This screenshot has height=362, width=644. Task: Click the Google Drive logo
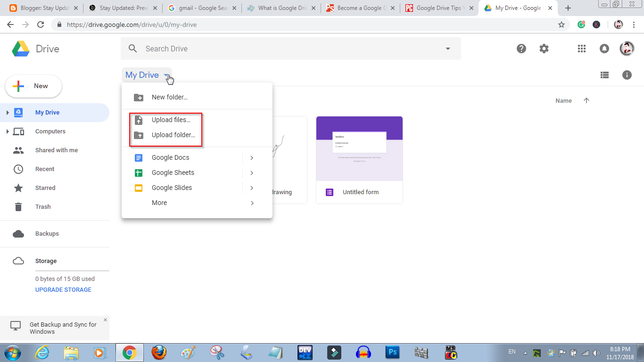pyautogui.click(x=21, y=49)
